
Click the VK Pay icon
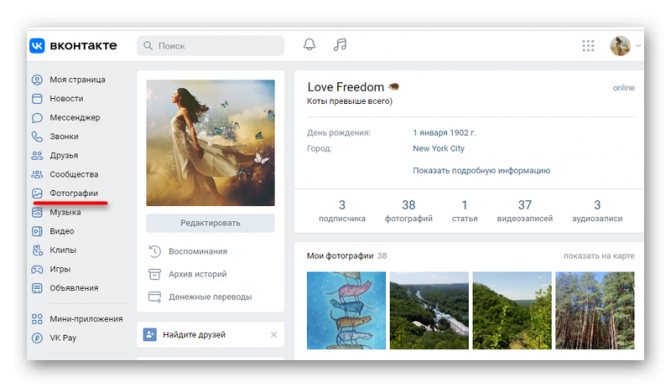37,338
